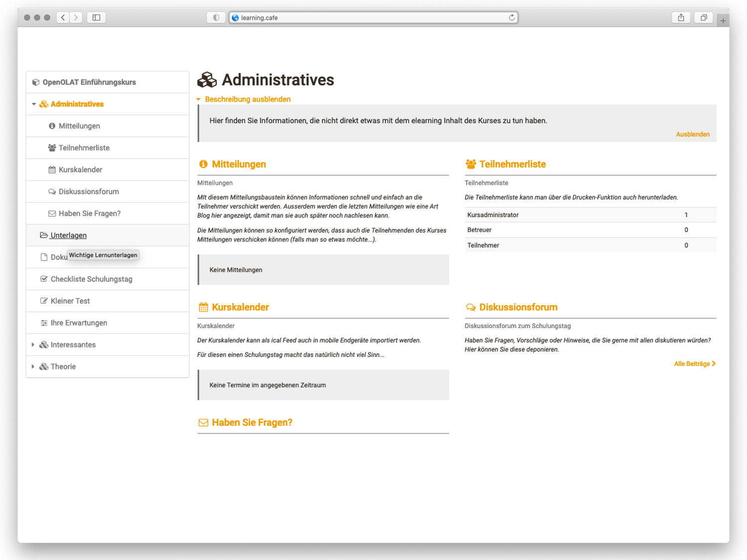Open Diskussionsforum in the sidebar

click(89, 192)
